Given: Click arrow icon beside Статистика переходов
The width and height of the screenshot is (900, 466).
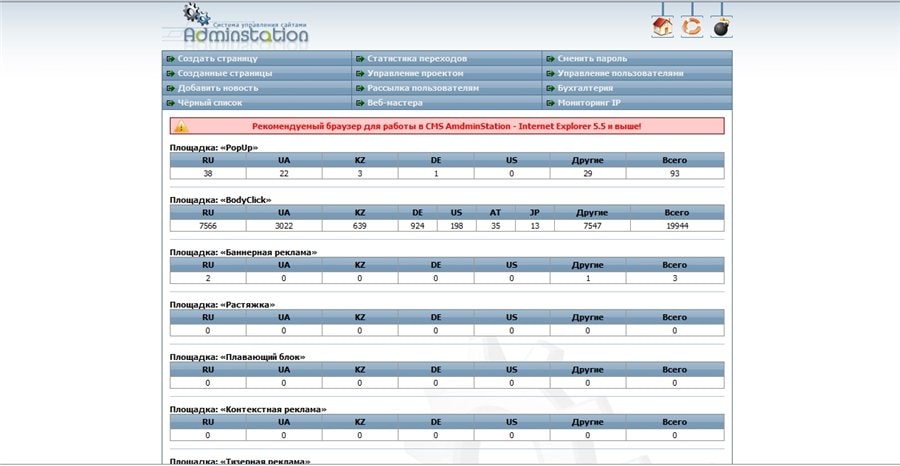Looking at the screenshot, I should point(360,59).
